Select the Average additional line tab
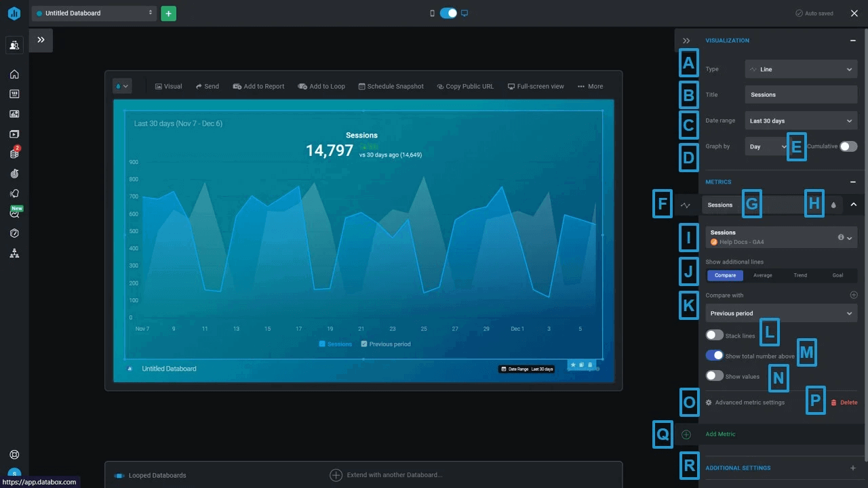 pos(762,275)
